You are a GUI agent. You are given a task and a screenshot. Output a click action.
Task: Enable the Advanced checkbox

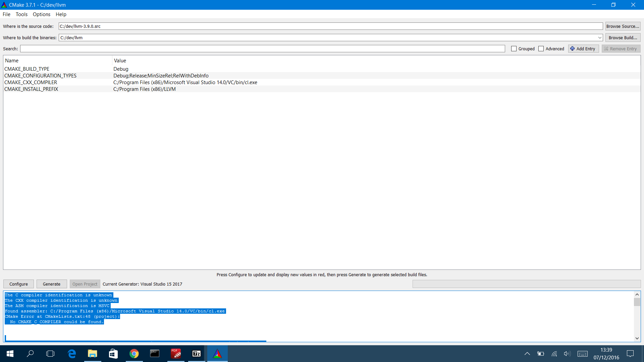[x=541, y=49]
